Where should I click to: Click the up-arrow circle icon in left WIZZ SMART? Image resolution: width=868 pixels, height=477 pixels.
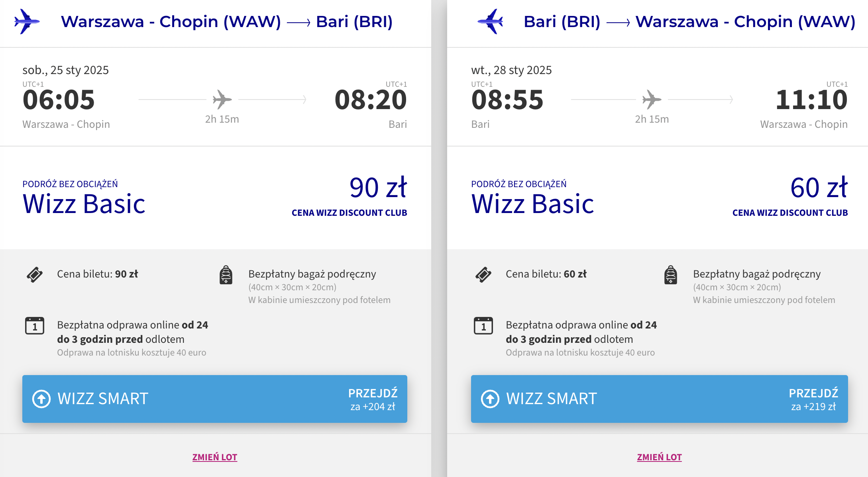tap(41, 399)
